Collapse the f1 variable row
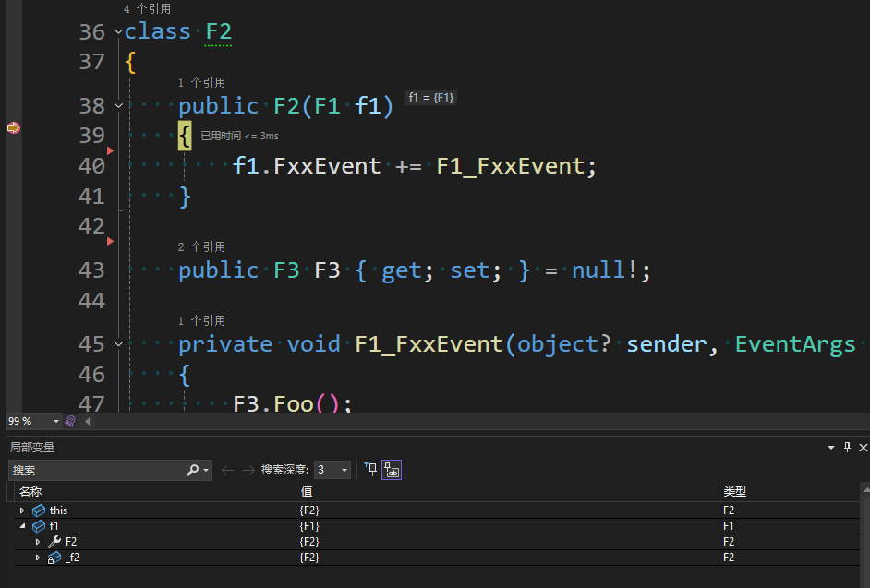Image resolution: width=870 pixels, height=588 pixels. [x=22, y=526]
